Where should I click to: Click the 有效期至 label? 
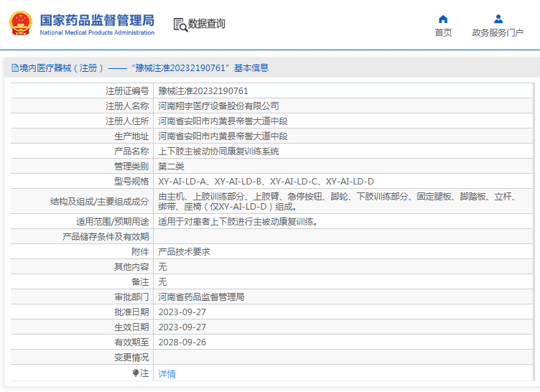(131, 342)
